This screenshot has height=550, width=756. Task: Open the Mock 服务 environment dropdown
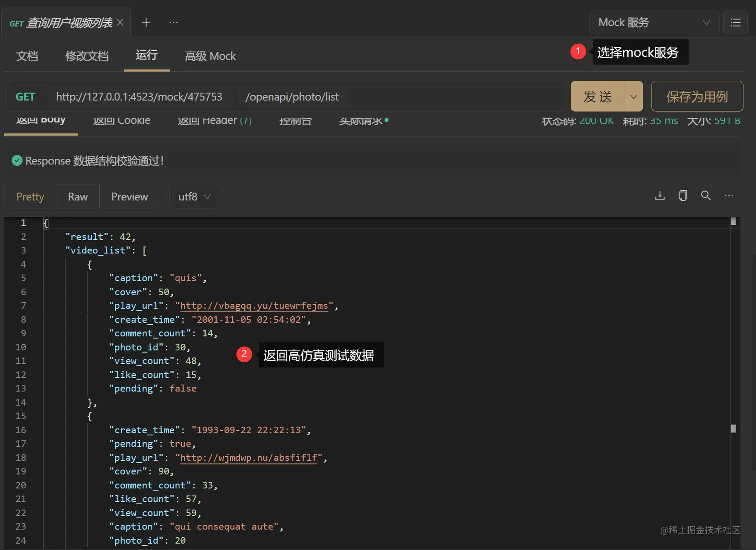point(654,22)
